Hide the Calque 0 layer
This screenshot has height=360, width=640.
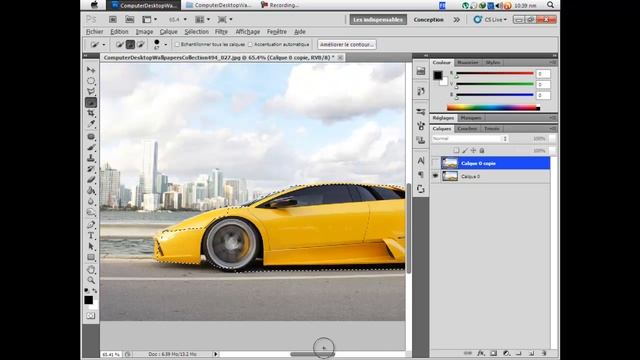point(435,176)
